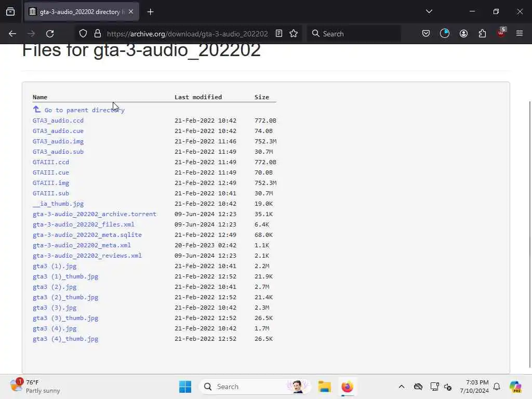Open the Windows Start menu
Image resolution: width=532 pixels, height=399 pixels.
point(185,387)
